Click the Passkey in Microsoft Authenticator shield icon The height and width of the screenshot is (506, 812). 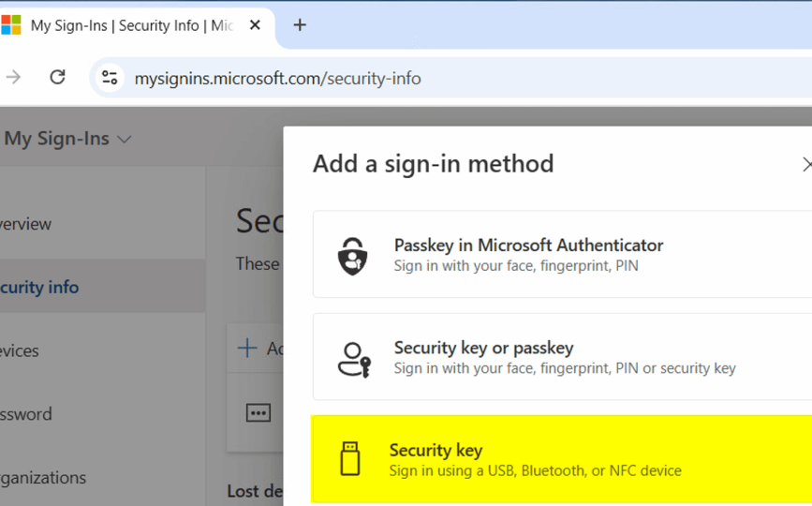(352, 255)
